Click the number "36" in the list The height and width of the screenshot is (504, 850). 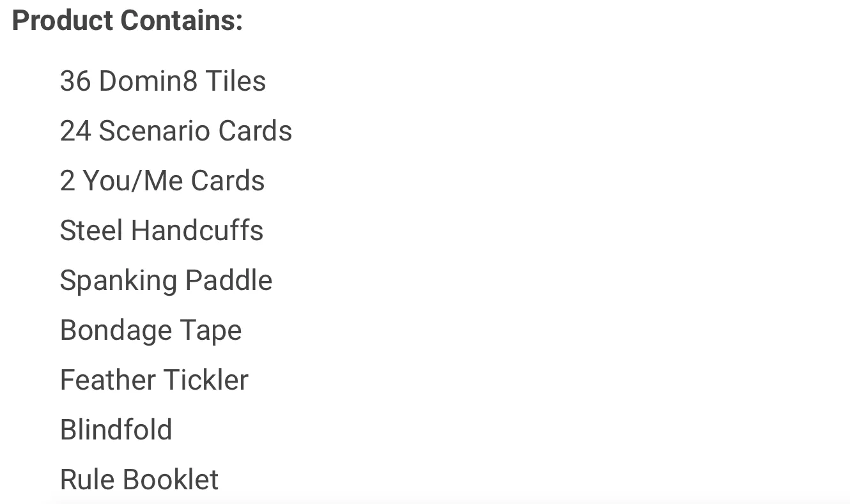(x=76, y=81)
